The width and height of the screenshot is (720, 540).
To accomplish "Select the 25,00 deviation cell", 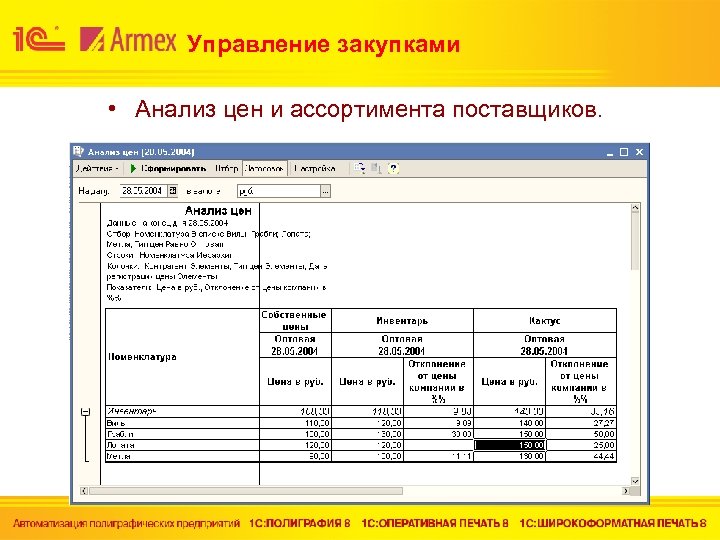I will pos(581,445).
